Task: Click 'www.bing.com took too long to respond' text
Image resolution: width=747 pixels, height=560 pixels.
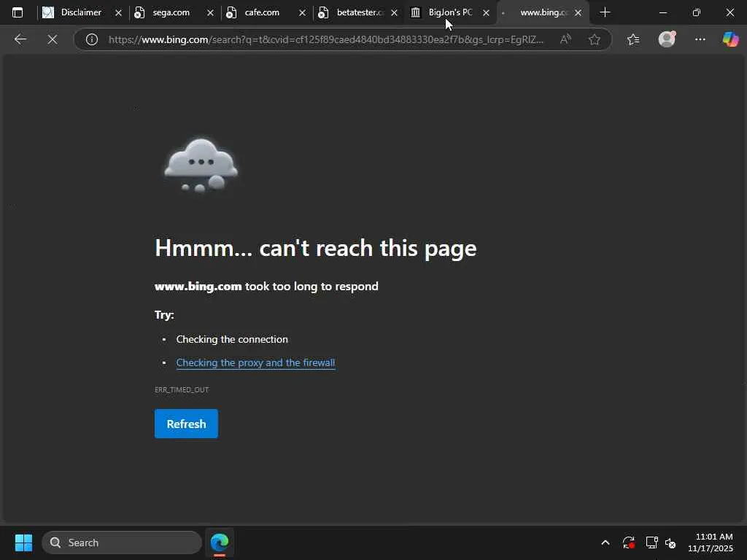Action: point(266,286)
